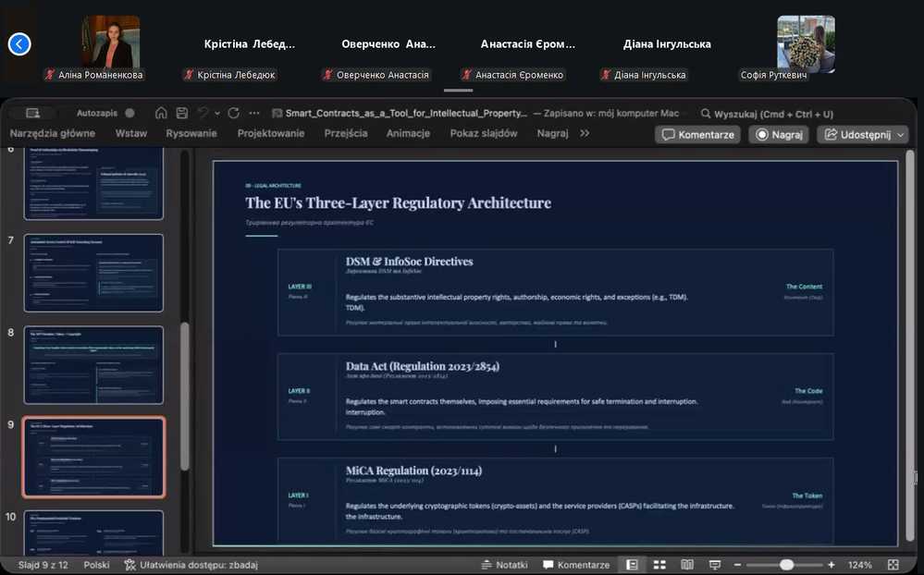
Task: Click fit slide to window icon
Action: pyautogui.click(x=893, y=565)
